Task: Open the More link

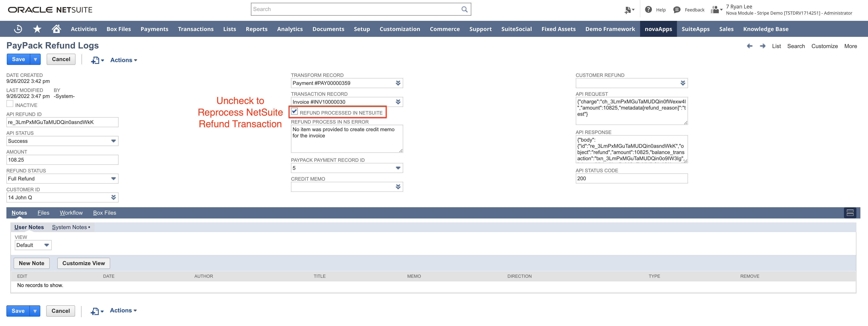Action: [851, 46]
